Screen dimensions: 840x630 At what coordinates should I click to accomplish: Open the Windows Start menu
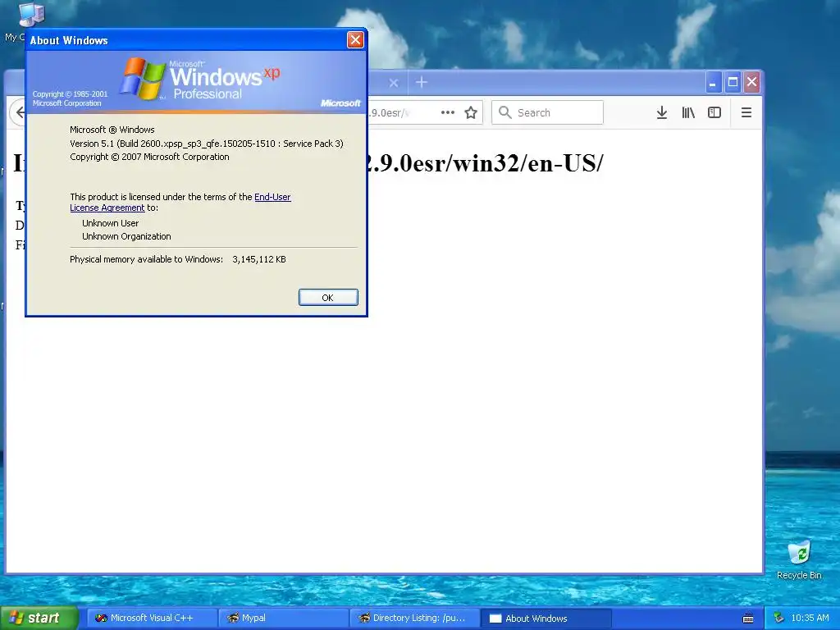pos(39,618)
